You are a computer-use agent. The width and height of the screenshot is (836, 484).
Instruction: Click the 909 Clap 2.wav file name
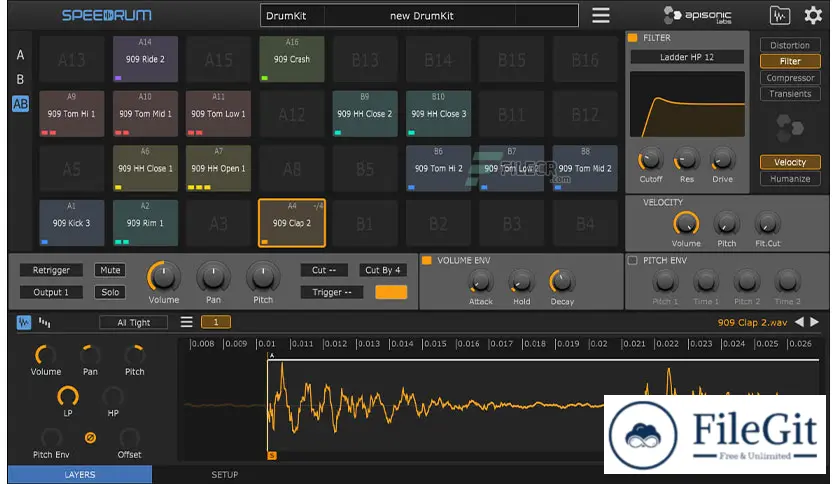pyautogui.click(x=752, y=322)
